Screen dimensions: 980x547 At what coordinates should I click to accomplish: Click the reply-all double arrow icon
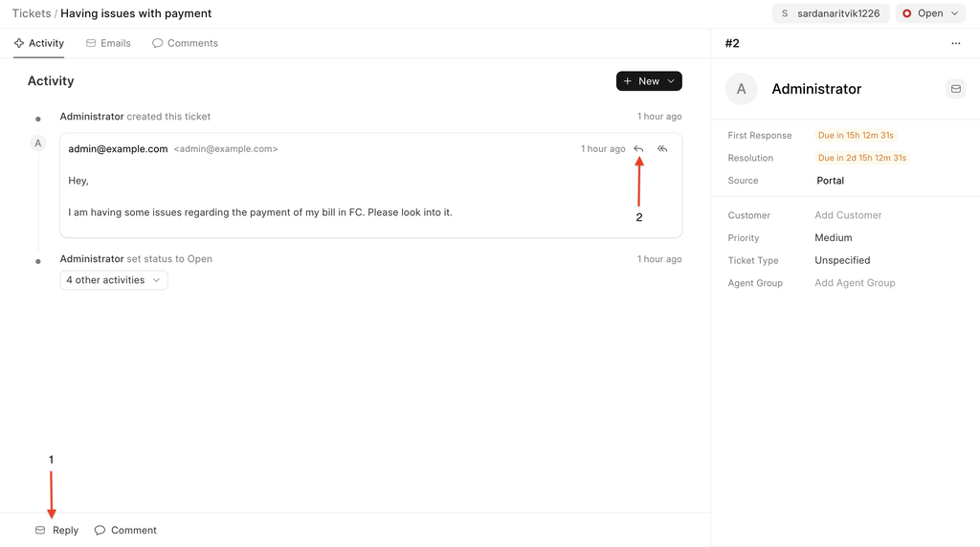[662, 149]
